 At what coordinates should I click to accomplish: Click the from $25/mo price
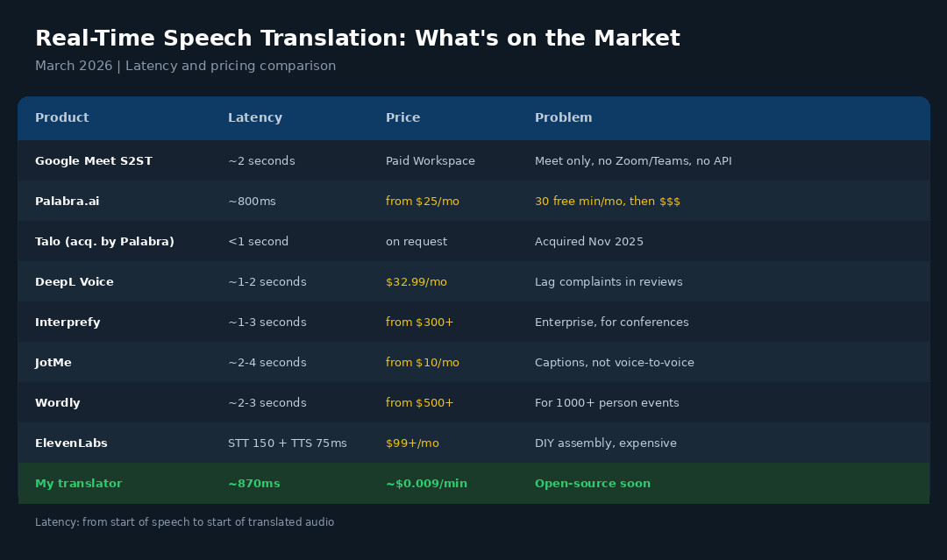point(422,202)
